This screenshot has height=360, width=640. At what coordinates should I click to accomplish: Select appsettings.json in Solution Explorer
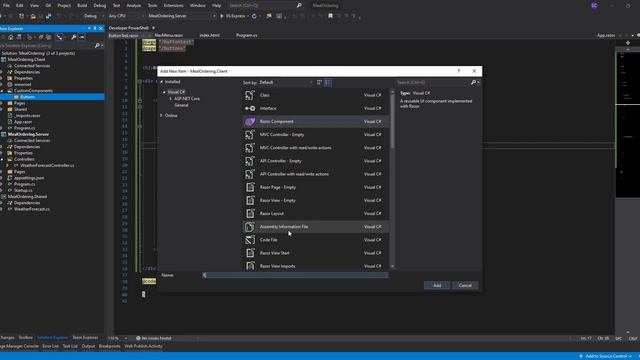[x=29, y=178]
